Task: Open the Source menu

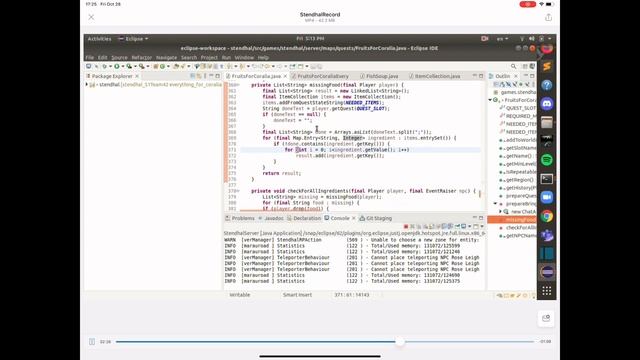Action: [x=119, y=58]
